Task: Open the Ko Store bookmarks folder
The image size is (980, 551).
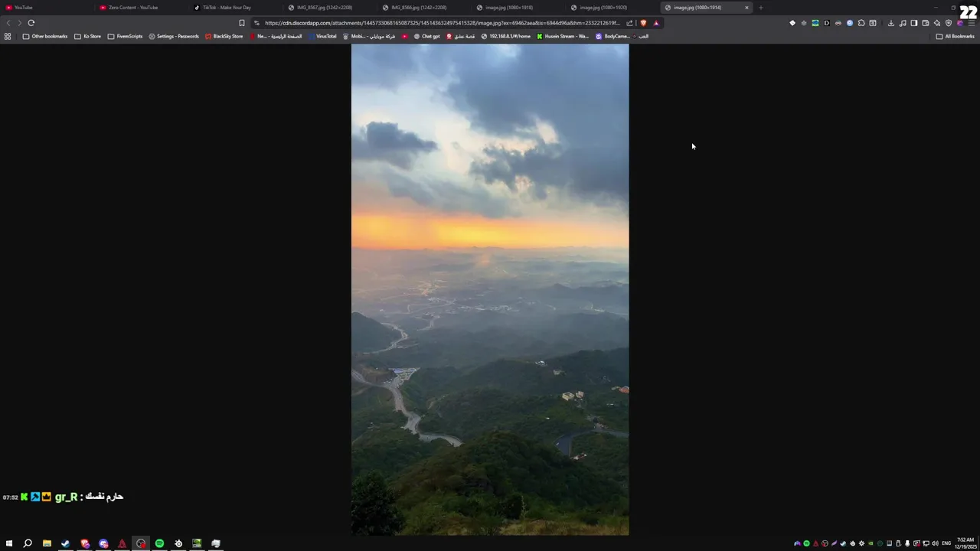Action: click(x=87, y=36)
